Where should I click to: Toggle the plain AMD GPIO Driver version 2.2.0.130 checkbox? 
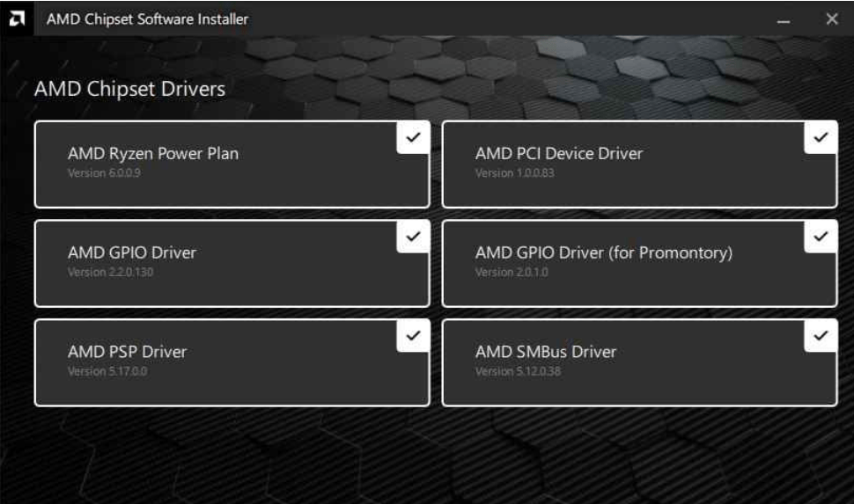click(x=413, y=237)
